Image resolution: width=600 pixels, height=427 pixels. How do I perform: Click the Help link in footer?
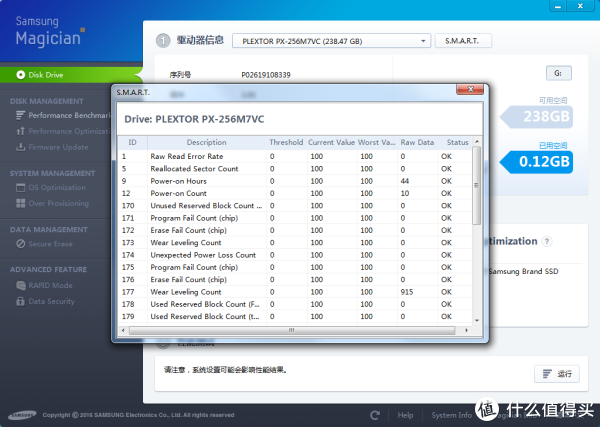coord(405,415)
